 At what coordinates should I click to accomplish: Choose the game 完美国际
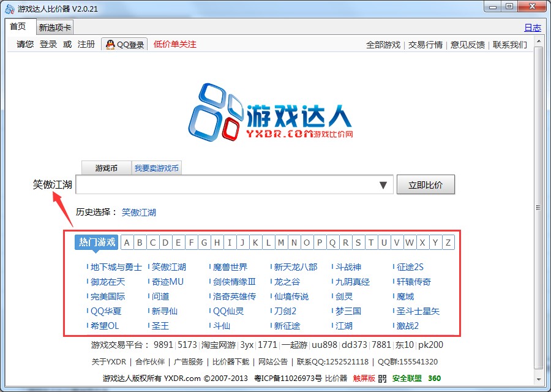tap(108, 296)
